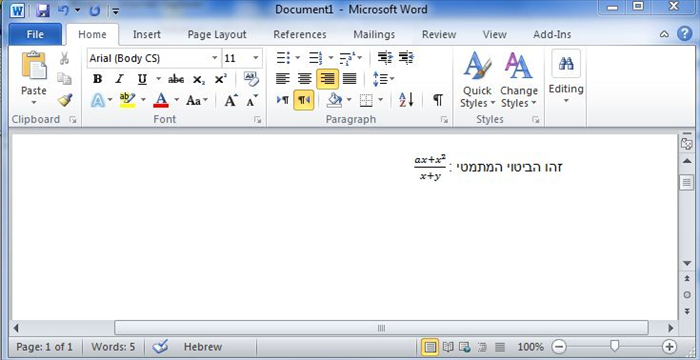Toggle Superscript formatting
The height and width of the screenshot is (360, 700).
point(221,79)
